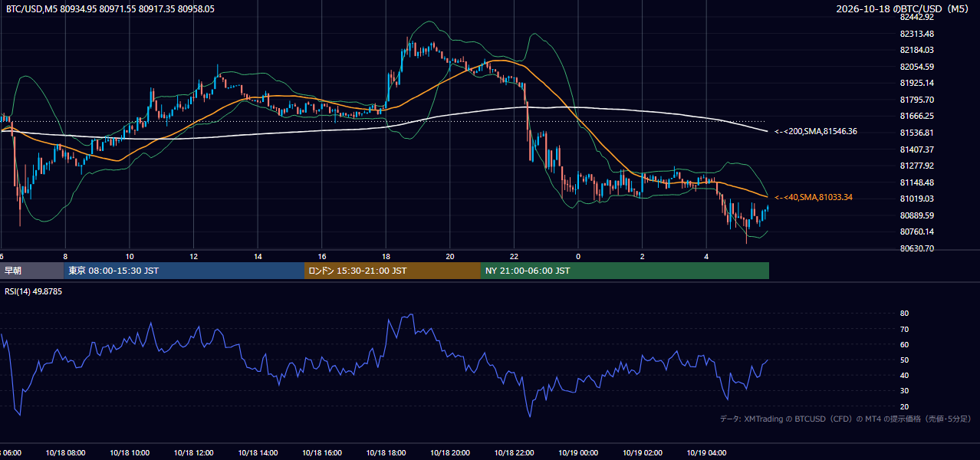Click price axis value 82184.03
The height and width of the screenshot is (460, 980).
point(916,50)
